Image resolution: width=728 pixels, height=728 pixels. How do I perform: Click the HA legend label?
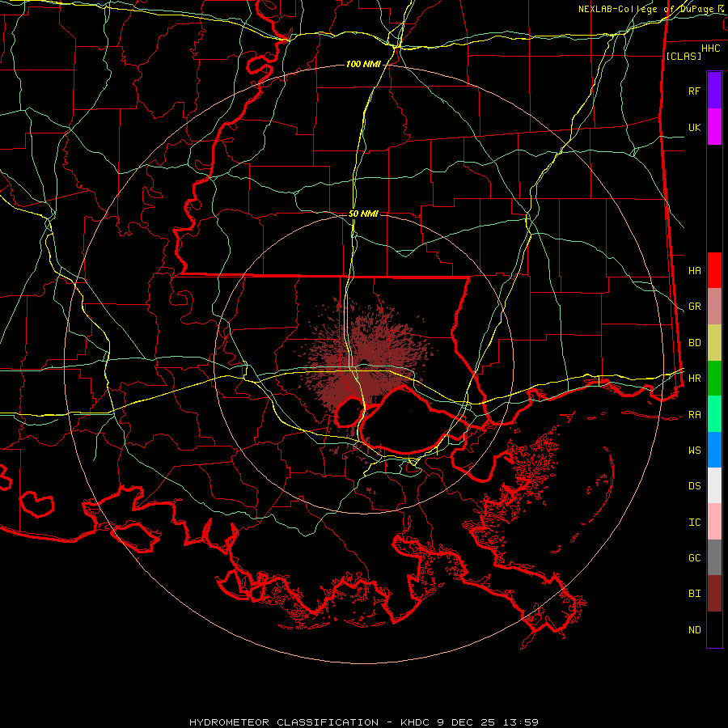695,271
